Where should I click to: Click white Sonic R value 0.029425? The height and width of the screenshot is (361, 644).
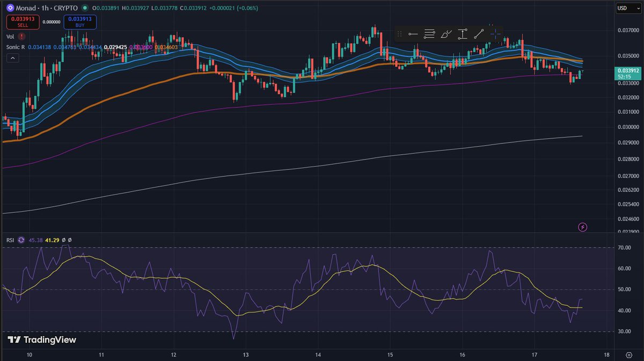tap(115, 47)
